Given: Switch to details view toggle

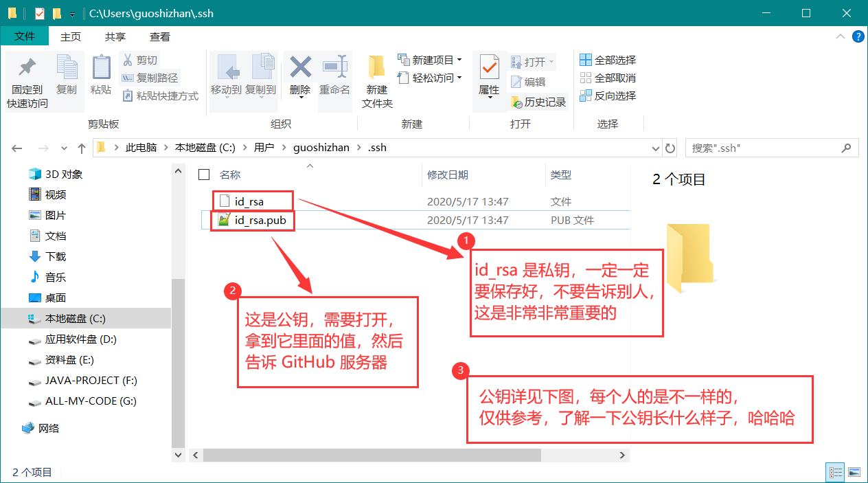Looking at the screenshot, I should (x=836, y=472).
